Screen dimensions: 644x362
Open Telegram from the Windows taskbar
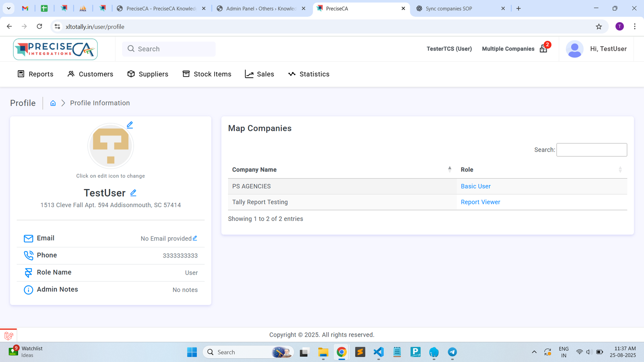452,352
